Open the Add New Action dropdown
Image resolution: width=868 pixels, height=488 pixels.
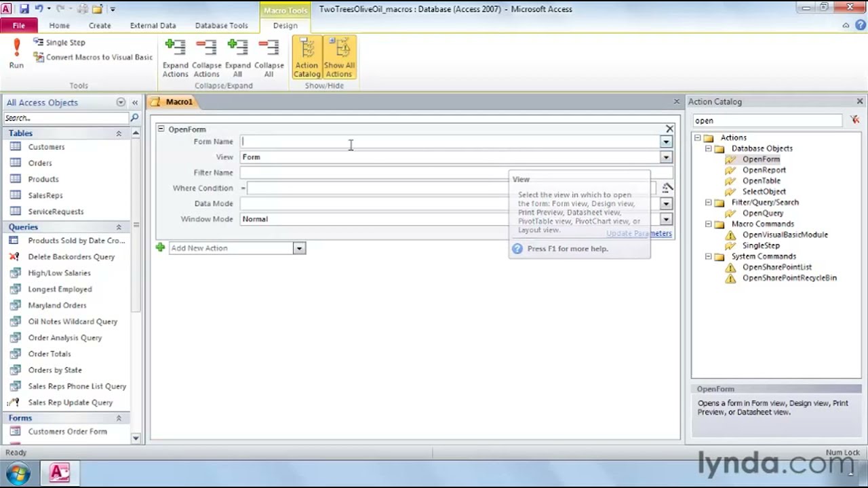coord(298,248)
